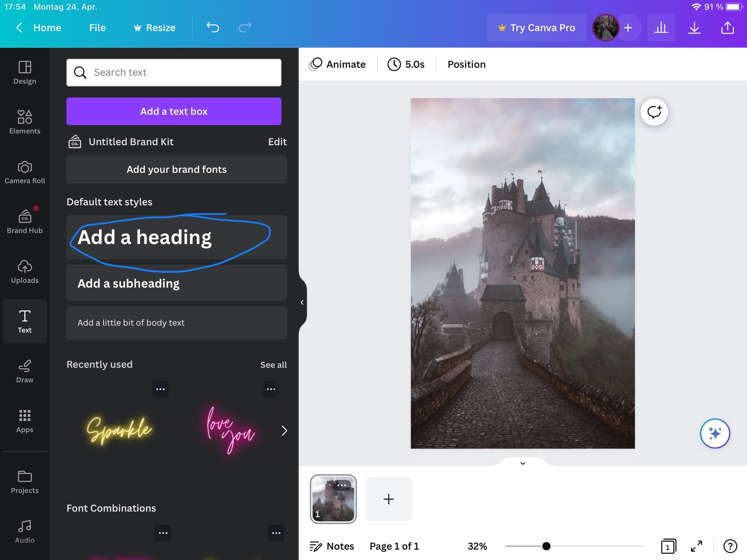Enter fullscreen presentation mode
The image size is (747, 560).
click(x=696, y=546)
